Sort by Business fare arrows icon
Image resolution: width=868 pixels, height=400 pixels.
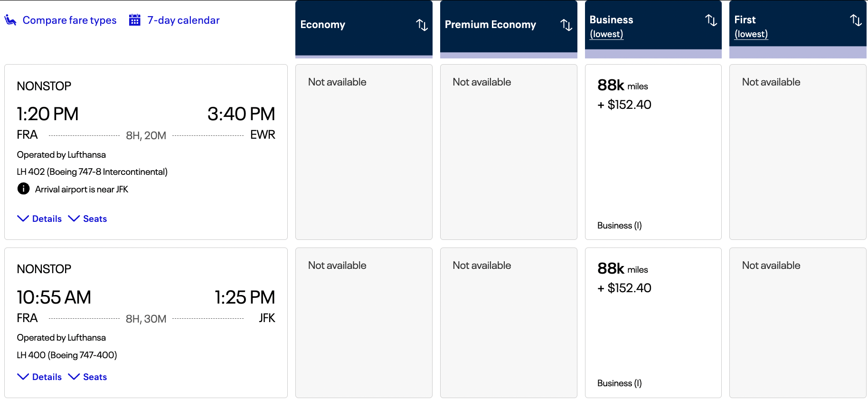point(711,20)
